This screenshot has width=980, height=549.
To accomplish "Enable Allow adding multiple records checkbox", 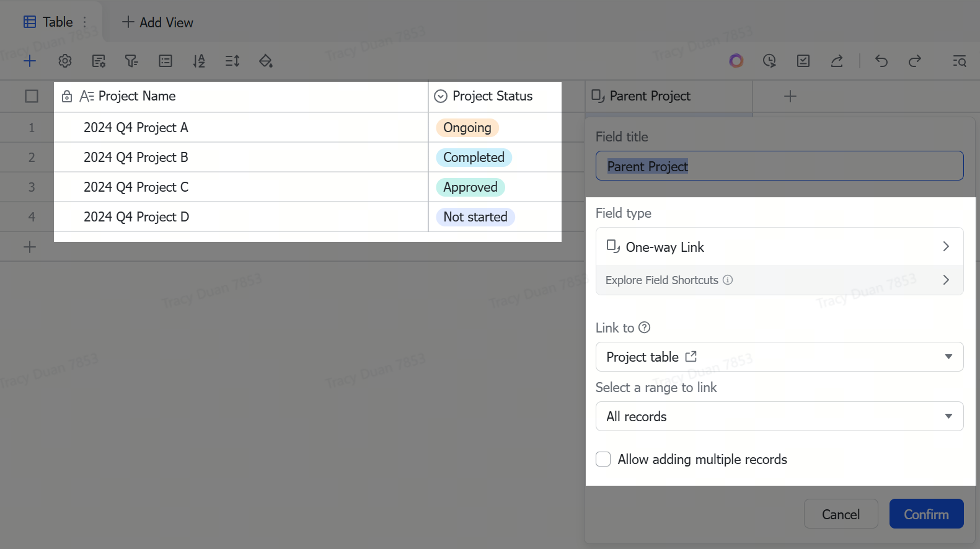I will [x=603, y=459].
